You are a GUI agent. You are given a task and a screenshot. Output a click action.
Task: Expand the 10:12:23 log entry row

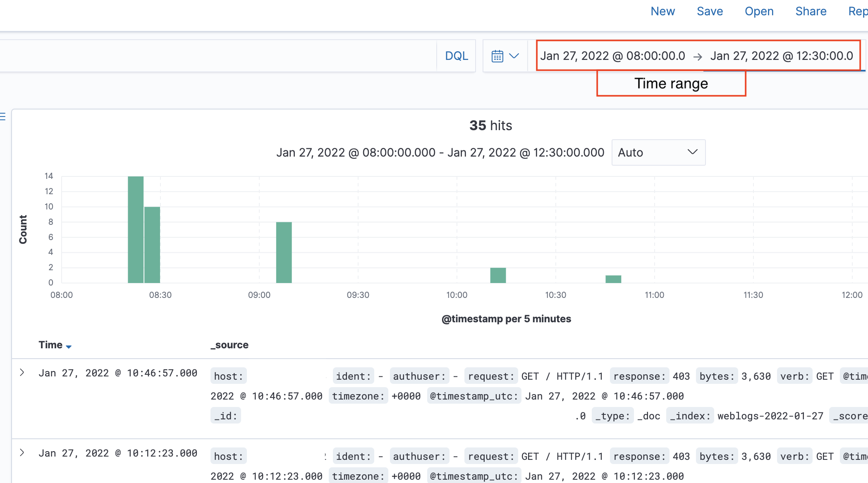pyautogui.click(x=22, y=453)
